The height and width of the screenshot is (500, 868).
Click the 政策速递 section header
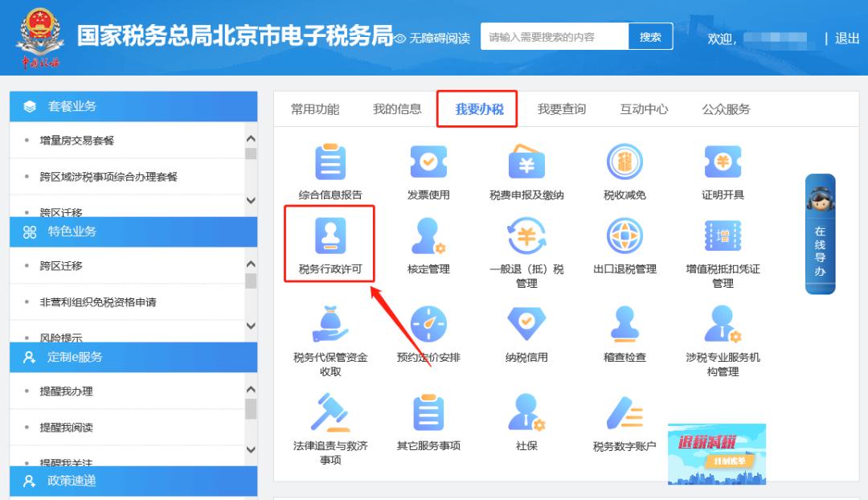133,481
